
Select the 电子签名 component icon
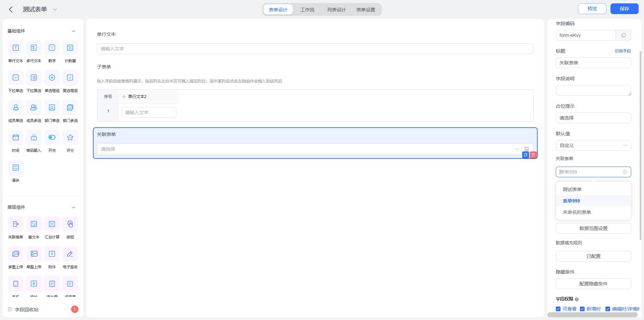click(70, 254)
